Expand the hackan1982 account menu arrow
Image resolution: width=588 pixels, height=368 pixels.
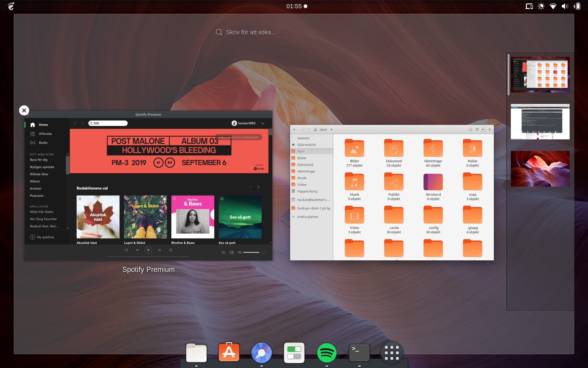[263, 123]
